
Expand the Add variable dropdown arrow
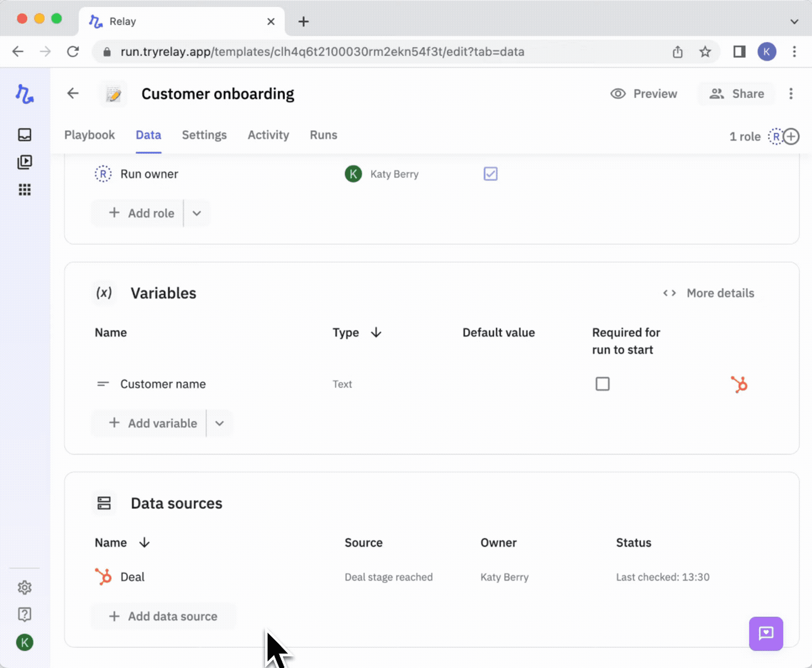click(x=219, y=423)
